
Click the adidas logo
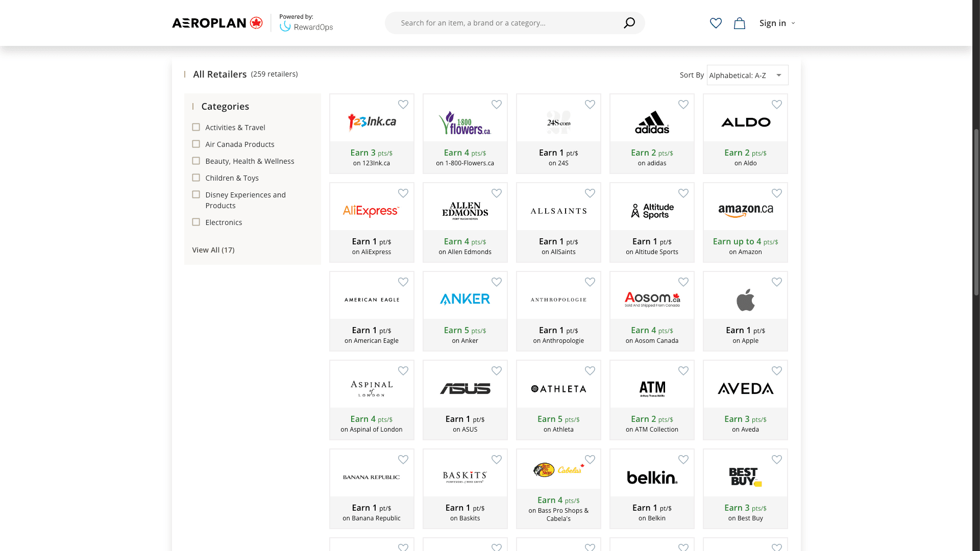click(x=652, y=122)
